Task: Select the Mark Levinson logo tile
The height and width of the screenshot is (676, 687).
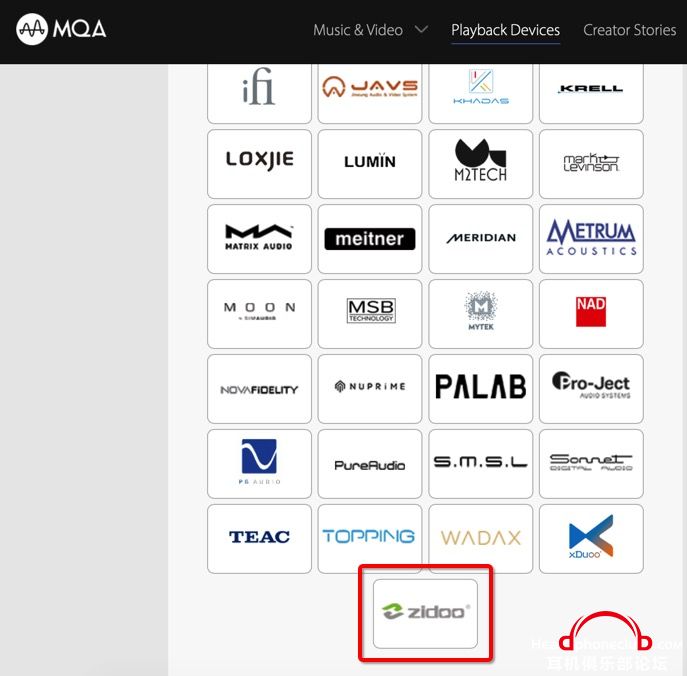Action: tap(591, 164)
